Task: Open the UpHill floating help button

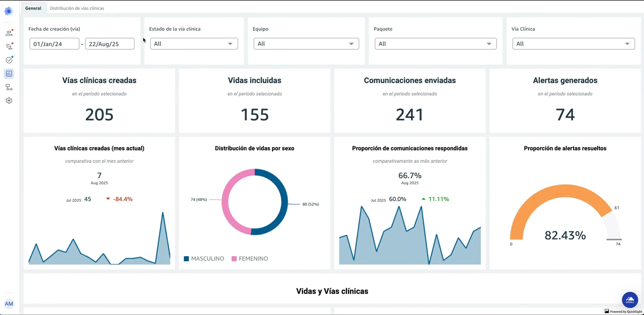Action: (x=630, y=300)
